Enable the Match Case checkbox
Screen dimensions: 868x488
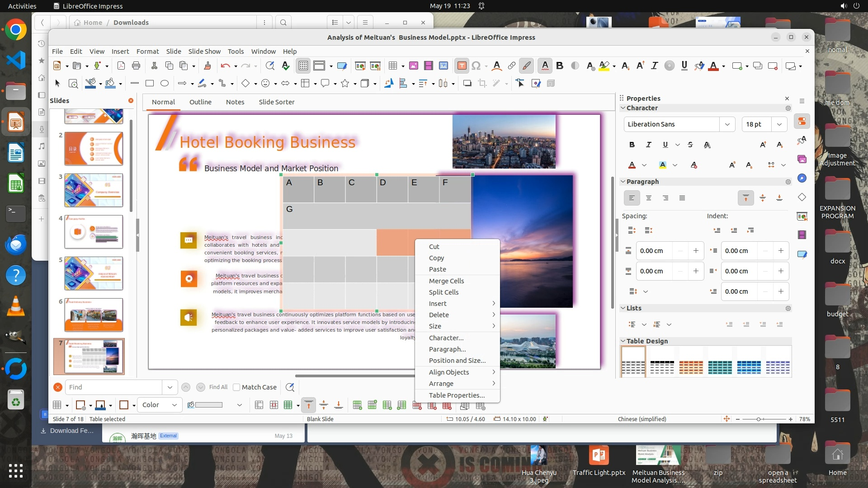click(x=236, y=387)
